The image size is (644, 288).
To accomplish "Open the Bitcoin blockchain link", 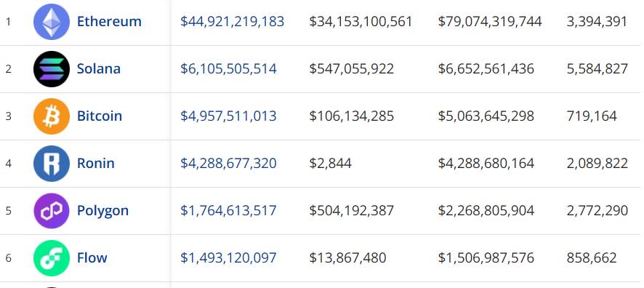I will 100,116.
